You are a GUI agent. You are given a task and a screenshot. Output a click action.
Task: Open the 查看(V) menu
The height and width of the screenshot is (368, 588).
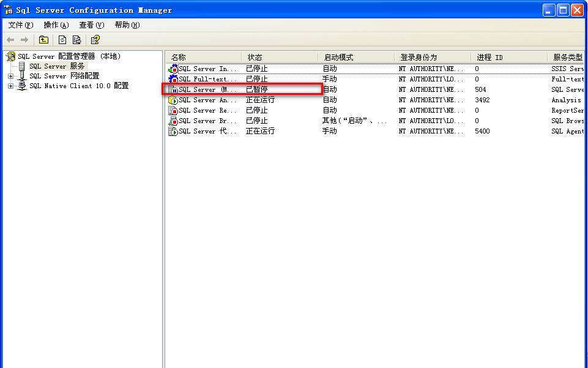[92, 25]
